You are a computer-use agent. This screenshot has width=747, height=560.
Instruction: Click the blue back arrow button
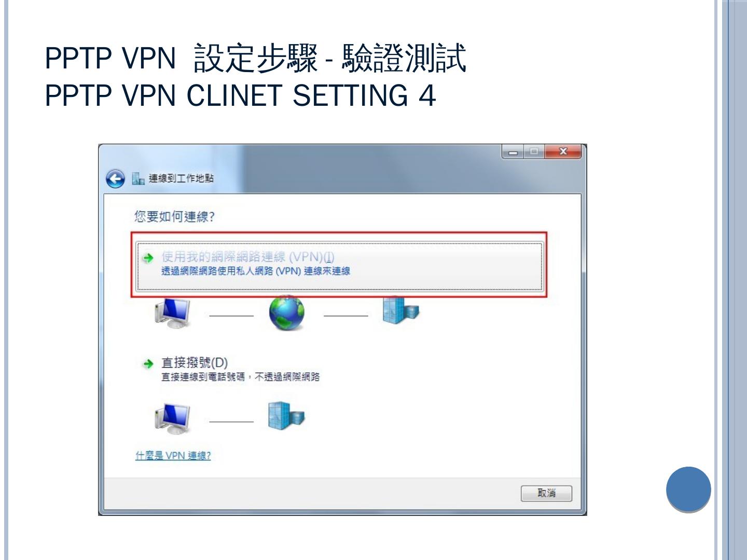tap(115, 179)
